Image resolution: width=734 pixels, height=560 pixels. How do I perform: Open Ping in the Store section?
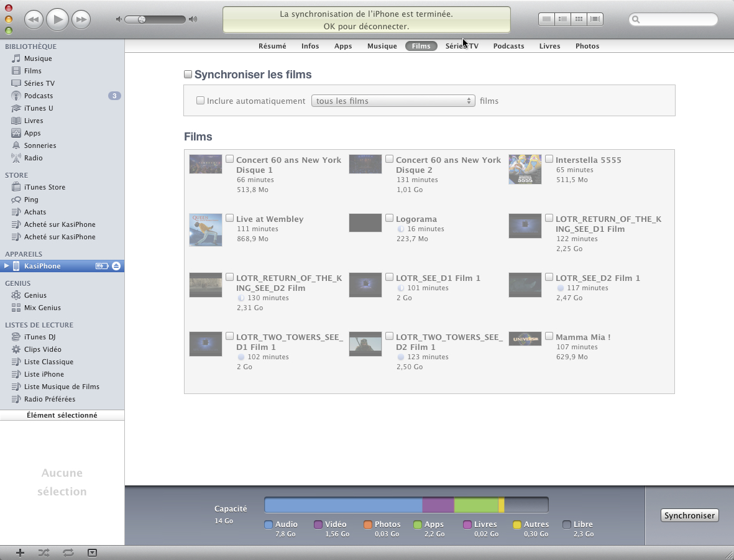tap(31, 200)
